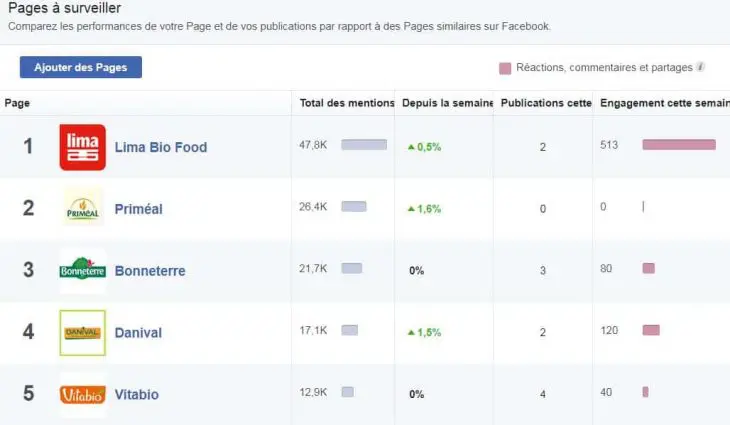Click the info icon beside reactions legend
Viewport: 730px width, 425px height.
click(701, 68)
